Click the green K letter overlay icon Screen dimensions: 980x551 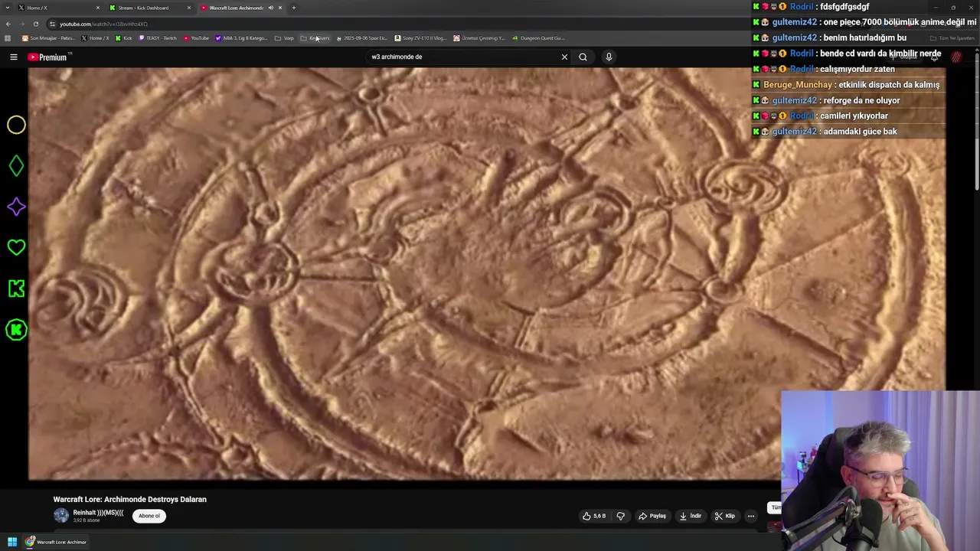[16, 289]
